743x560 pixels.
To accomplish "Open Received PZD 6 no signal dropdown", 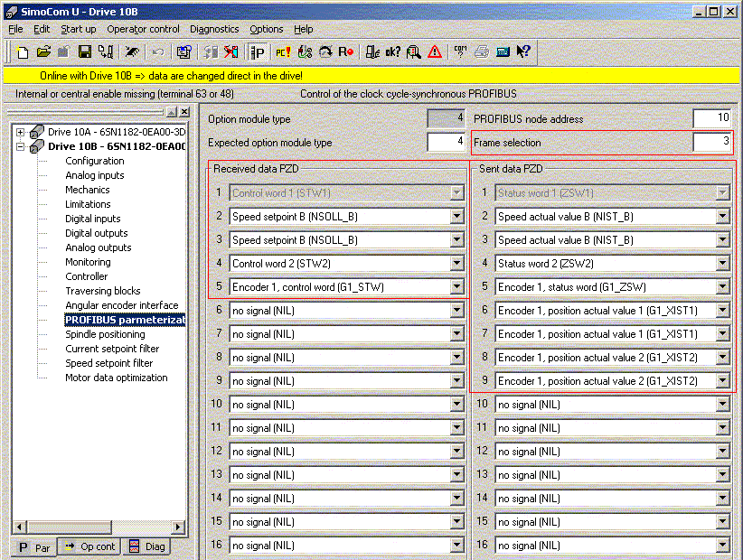I will click(x=456, y=311).
